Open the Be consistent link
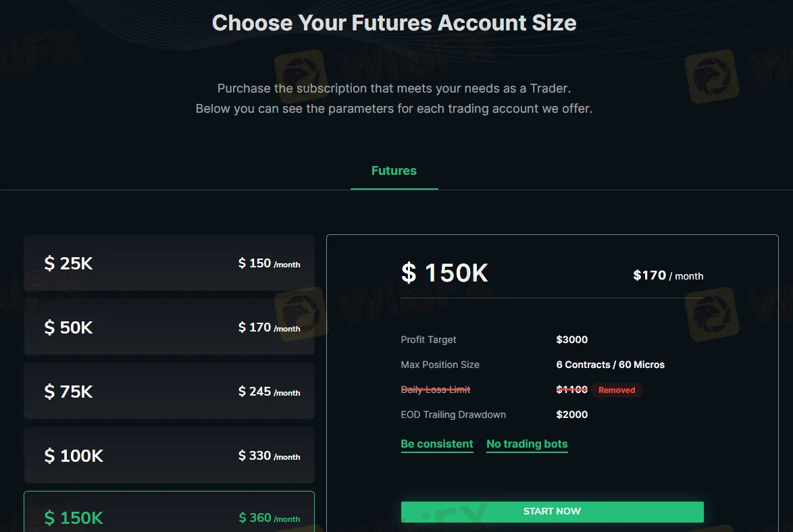The image size is (793, 532). [x=437, y=444]
